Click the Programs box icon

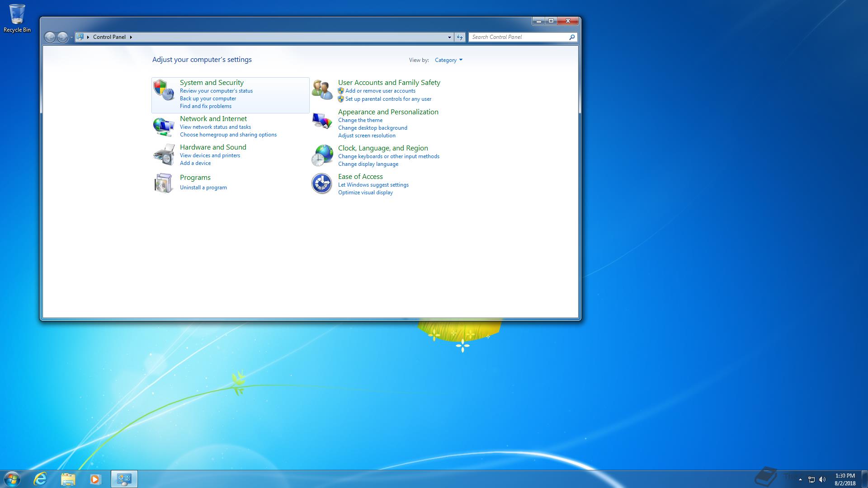(163, 183)
